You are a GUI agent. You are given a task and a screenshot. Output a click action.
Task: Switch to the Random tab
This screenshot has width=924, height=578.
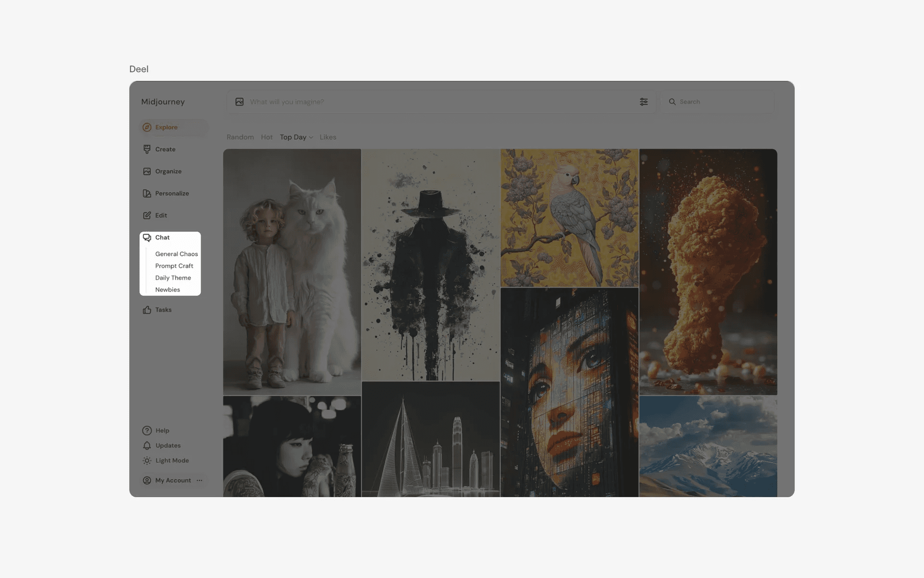240,137
